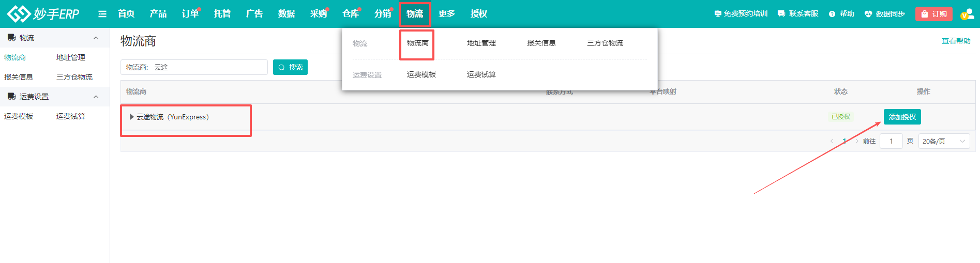Viewport: 980px width, 263px height.
Task: Focus the 物流商 search input field
Action: [x=194, y=67]
